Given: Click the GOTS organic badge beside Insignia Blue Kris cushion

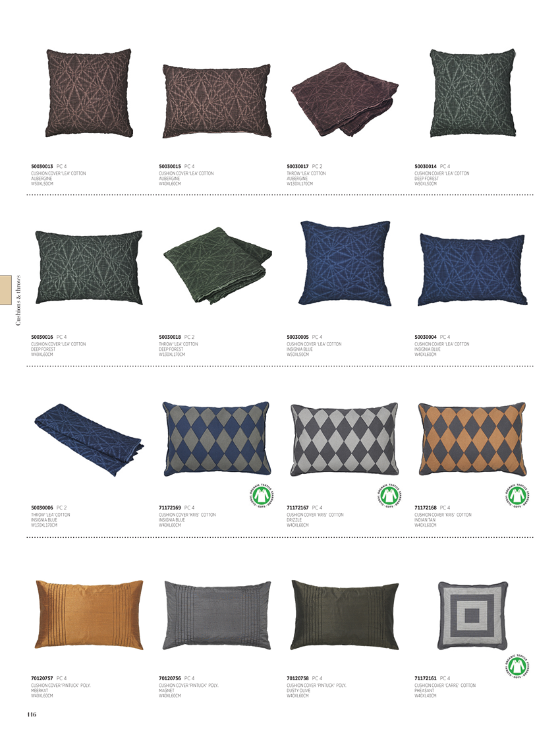Looking at the screenshot, I should 262,495.
